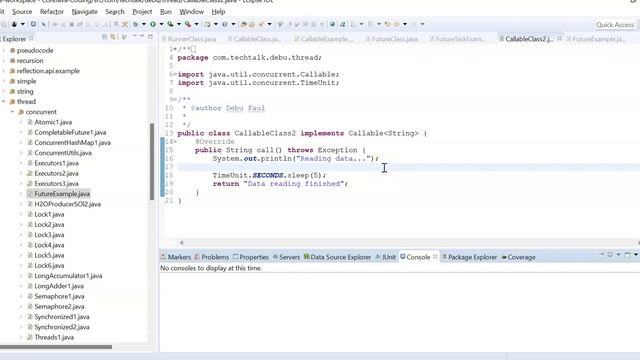Open the Source menu
Screen dimensions: 640x360
[x=22, y=12]
